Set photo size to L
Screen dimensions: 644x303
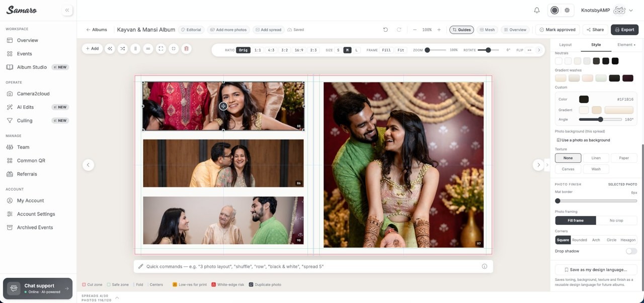(x=357, y=50)
